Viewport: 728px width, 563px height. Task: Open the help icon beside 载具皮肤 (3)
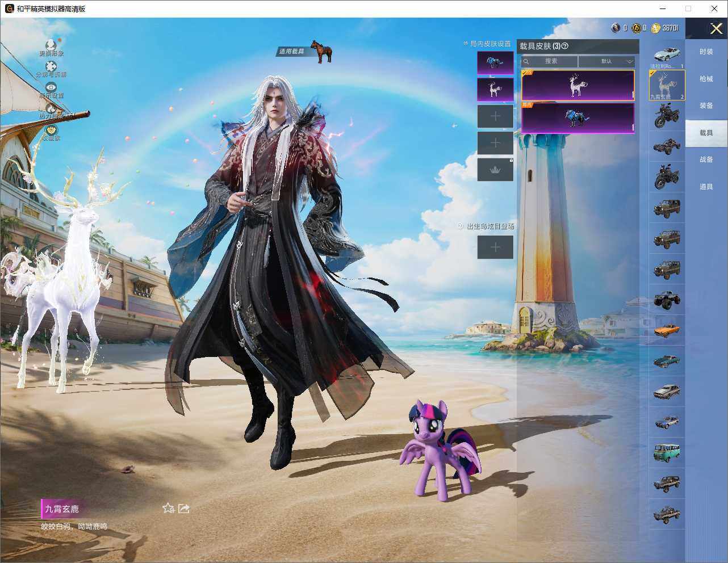pos(564,46)
